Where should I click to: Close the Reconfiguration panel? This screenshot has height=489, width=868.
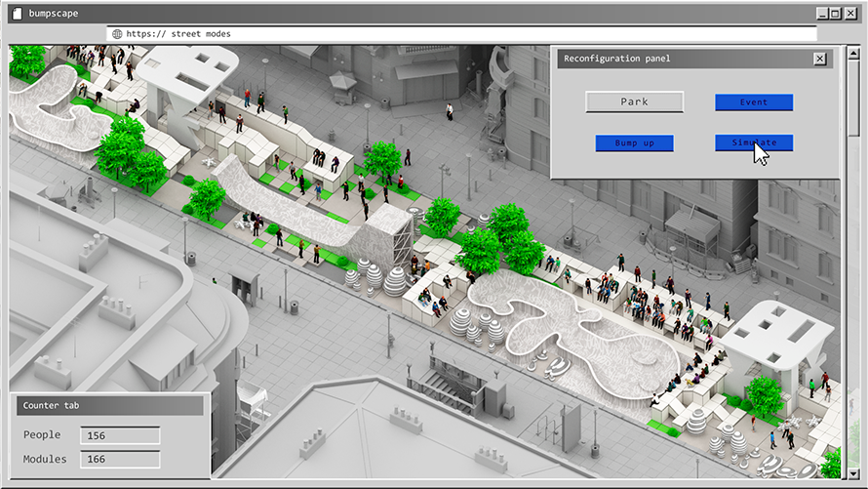(x=820, y=59)
